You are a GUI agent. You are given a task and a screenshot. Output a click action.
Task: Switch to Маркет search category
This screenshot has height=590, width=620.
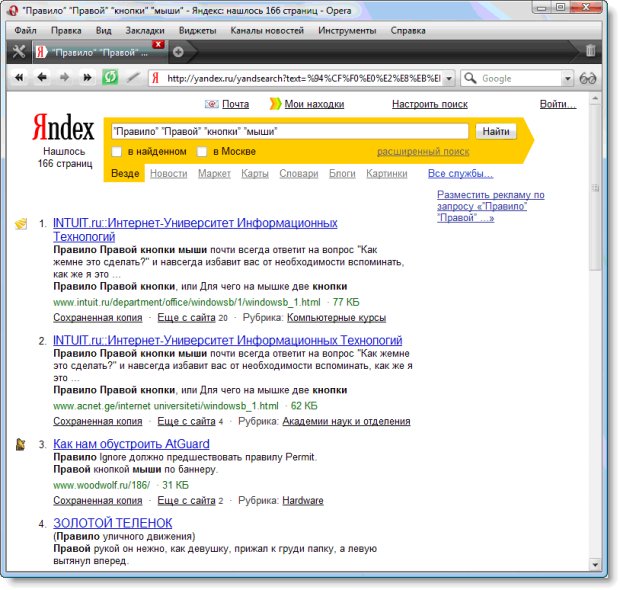(x=214, y=174)
